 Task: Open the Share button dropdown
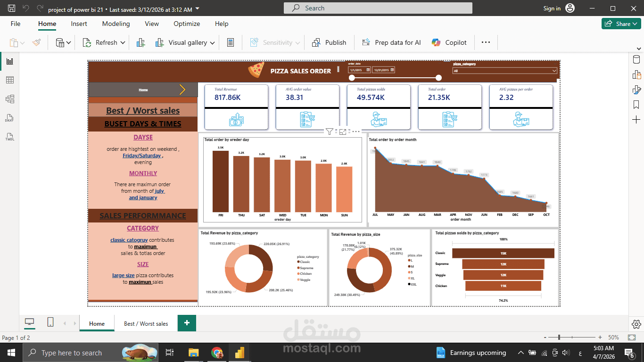pyautogui.click(x=636, y=24)
